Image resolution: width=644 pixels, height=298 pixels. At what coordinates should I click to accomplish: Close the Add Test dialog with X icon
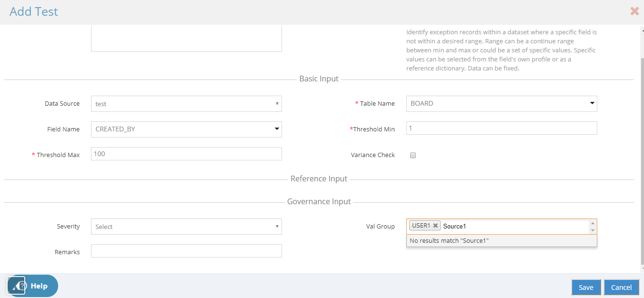tap(634, 11)
